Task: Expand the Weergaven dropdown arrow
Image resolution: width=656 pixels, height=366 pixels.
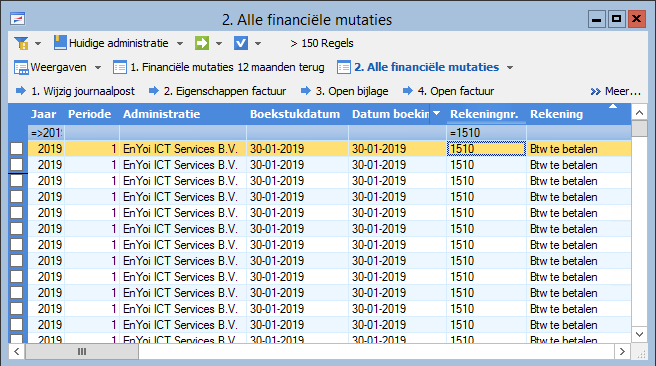Action: 97,67
